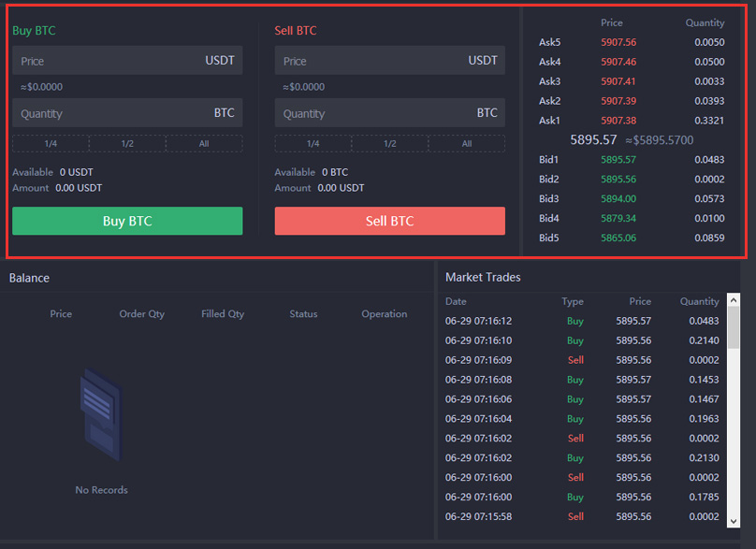Click the Filled Qty column header
This screenshot has width=756, height=549.
pyautogui.click(x=223, y=314)
